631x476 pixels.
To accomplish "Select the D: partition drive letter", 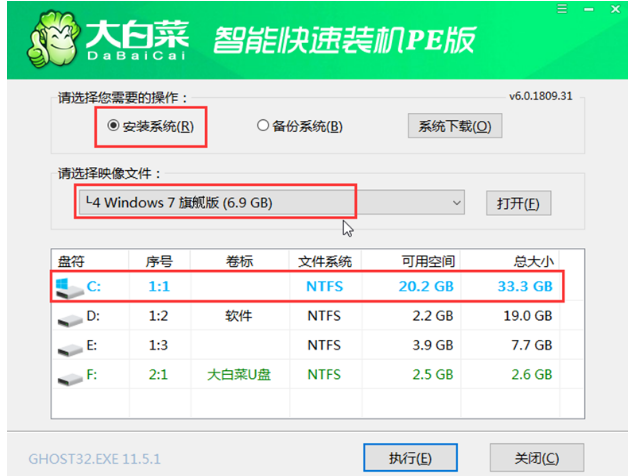I will (x=93, y=316).
